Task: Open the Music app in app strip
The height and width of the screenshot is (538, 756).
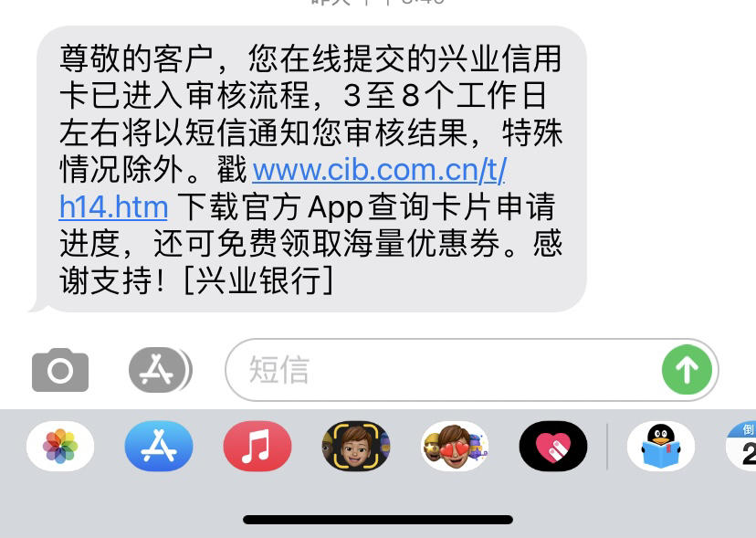Action: coord(257,446)
